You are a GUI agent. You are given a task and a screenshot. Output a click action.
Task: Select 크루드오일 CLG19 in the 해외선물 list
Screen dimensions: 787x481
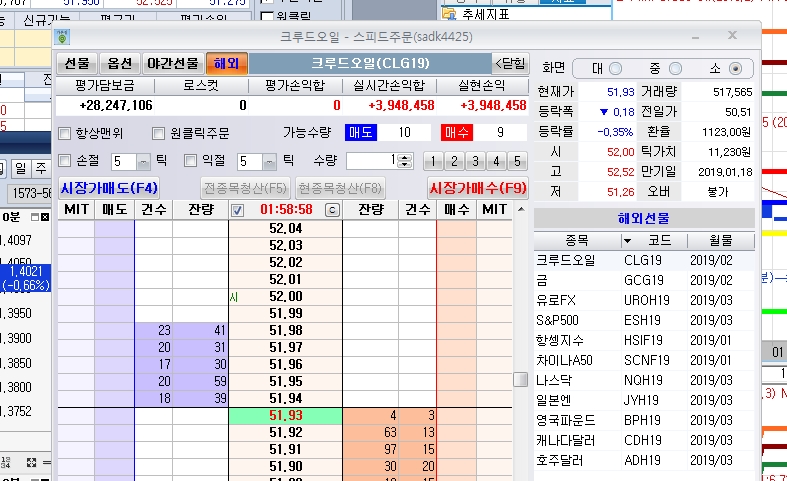point(644,261)
